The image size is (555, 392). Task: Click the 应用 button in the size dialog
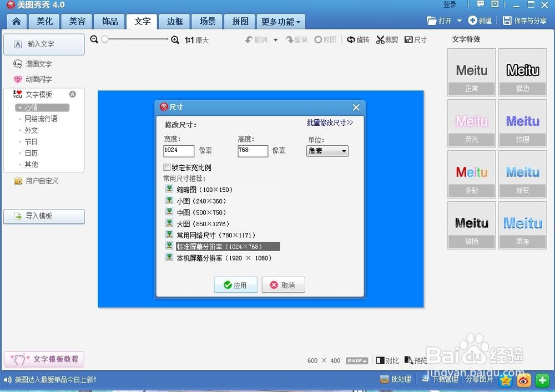pyautogui.click(x=235, y=284)
